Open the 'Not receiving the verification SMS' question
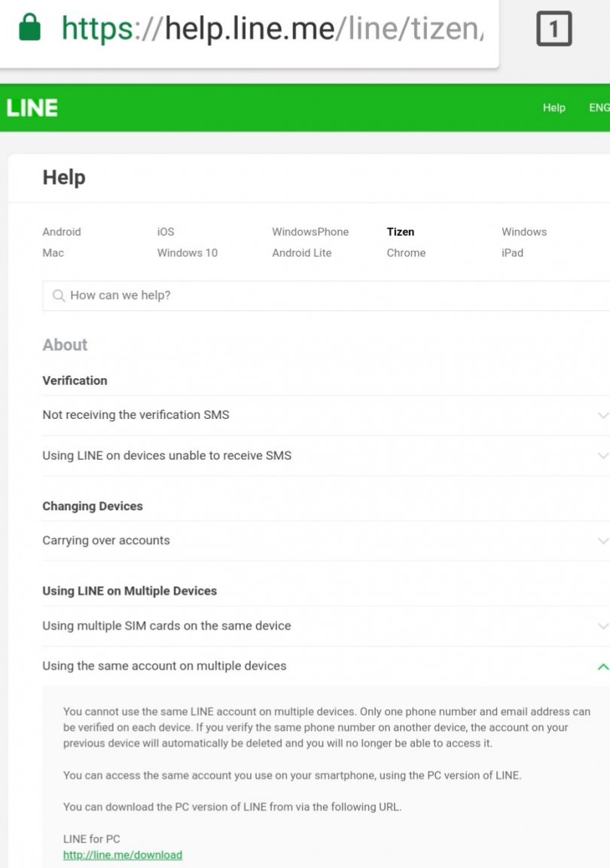 coord(136,414)
